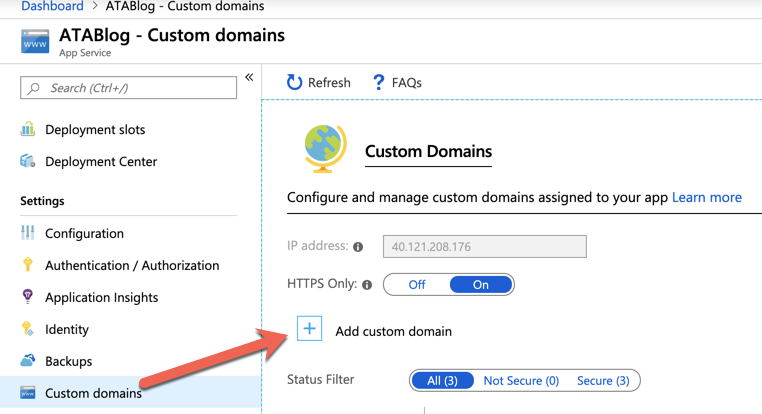762x414 pixels.
Task: Collapse the sidebar with the double chevron
Action: click(x=249, y=77)
